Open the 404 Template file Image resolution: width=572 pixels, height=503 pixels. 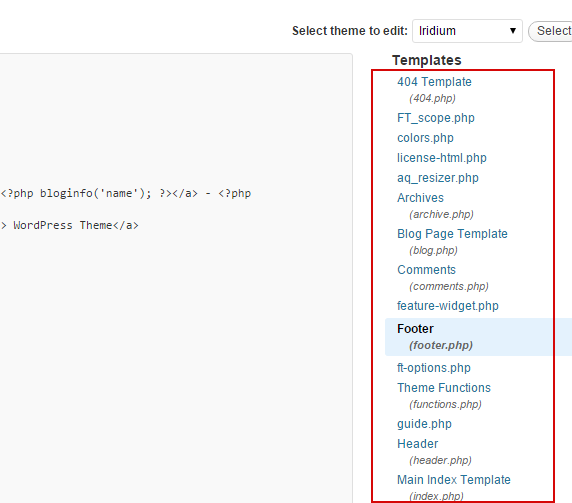pyautogui.click(x=434, y=82)
